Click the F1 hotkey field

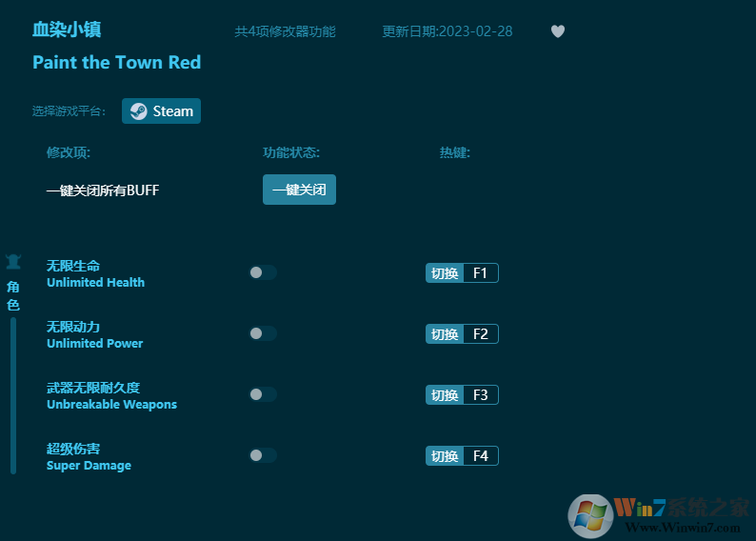click(x=481, y=273)
